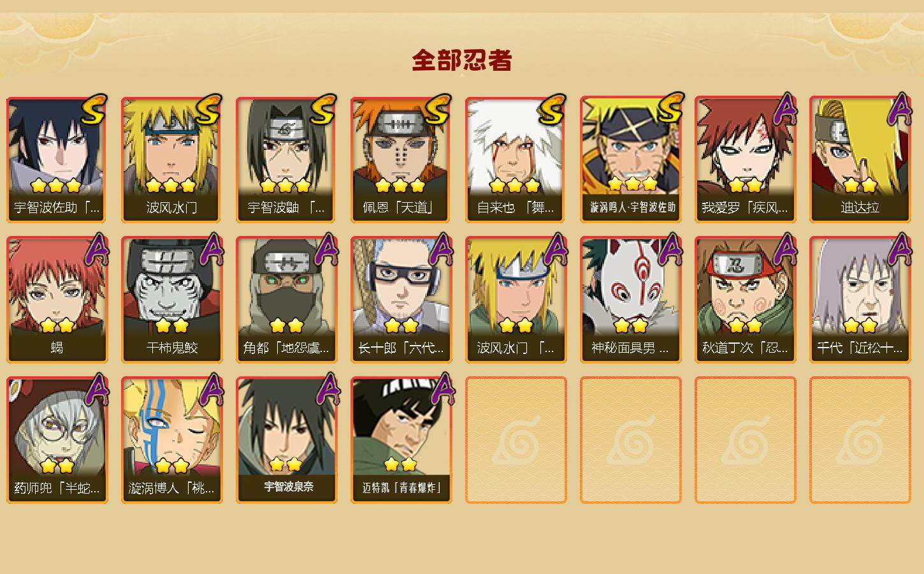The height and width of the screenshot is (574, 924).
Task: Select the 蝎 ninja card
Action: pyautogui.click(x=57, y=300)
